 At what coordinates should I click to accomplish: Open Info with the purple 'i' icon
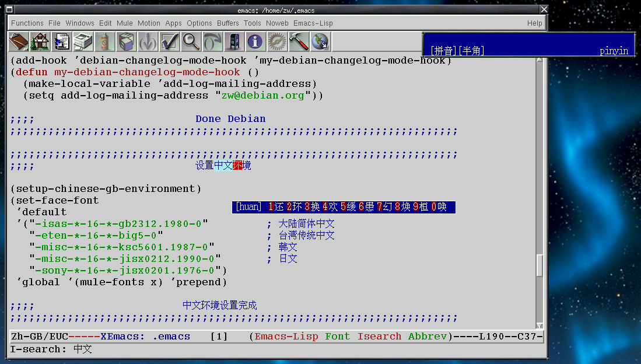(255, 41)
